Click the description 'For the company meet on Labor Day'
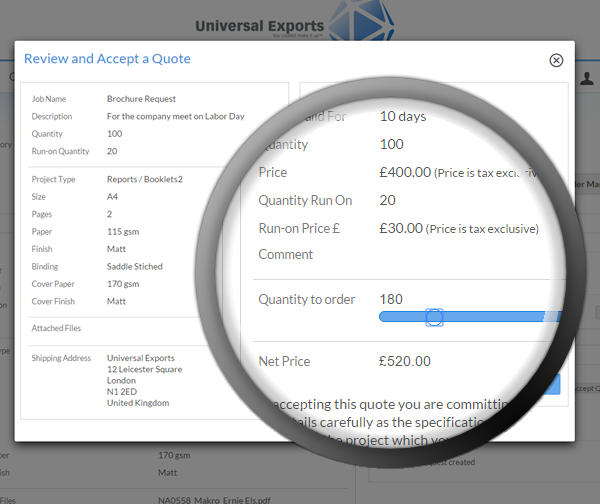The height and width of the screenshot is (504, 600). [x=176, y=116]
